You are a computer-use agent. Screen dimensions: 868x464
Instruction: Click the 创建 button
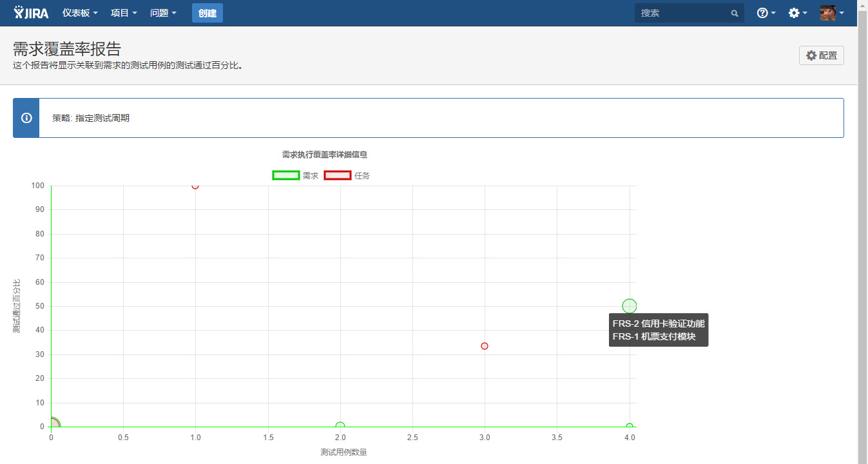[x=207, y=13]
